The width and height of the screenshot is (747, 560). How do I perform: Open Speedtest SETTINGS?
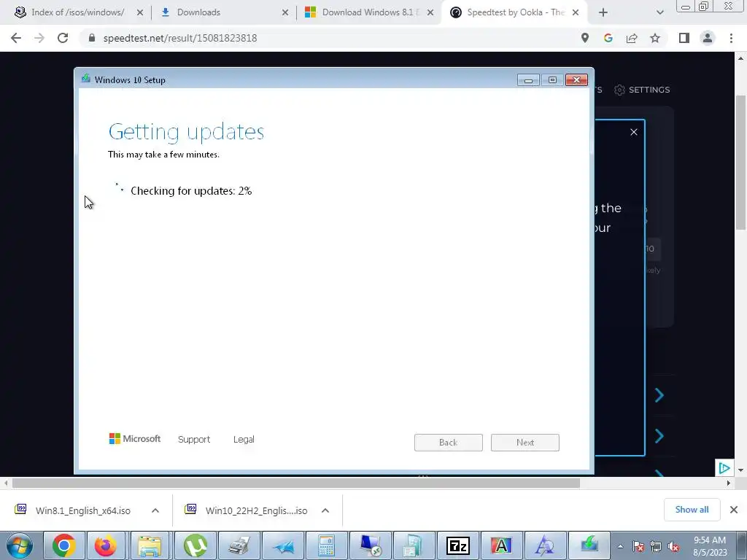pos(642,90)
